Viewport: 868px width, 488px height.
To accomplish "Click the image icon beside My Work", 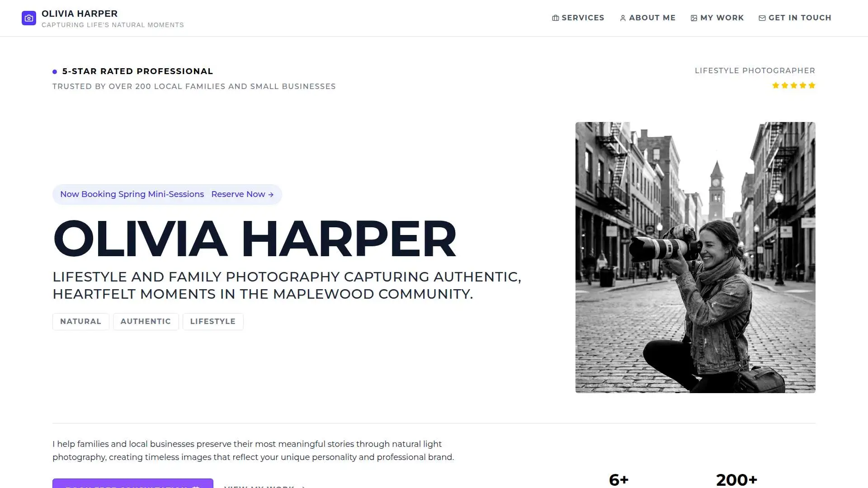I will (693, 18).
